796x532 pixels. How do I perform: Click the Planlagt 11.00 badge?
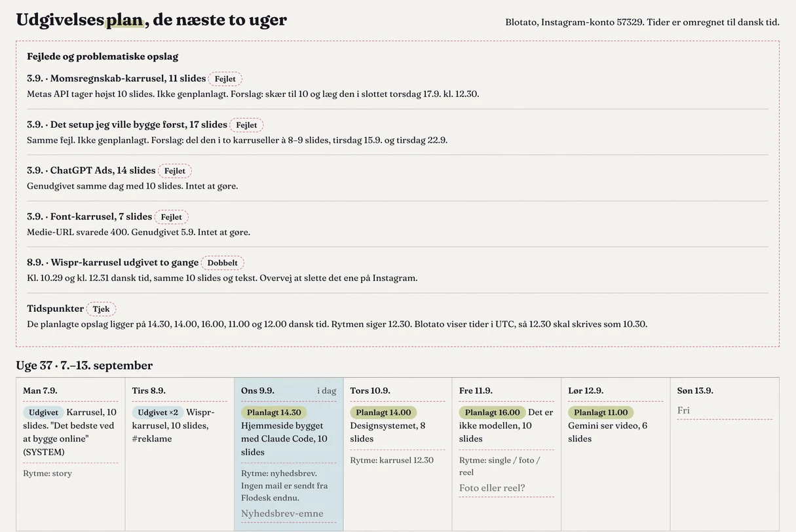(601, 413)
